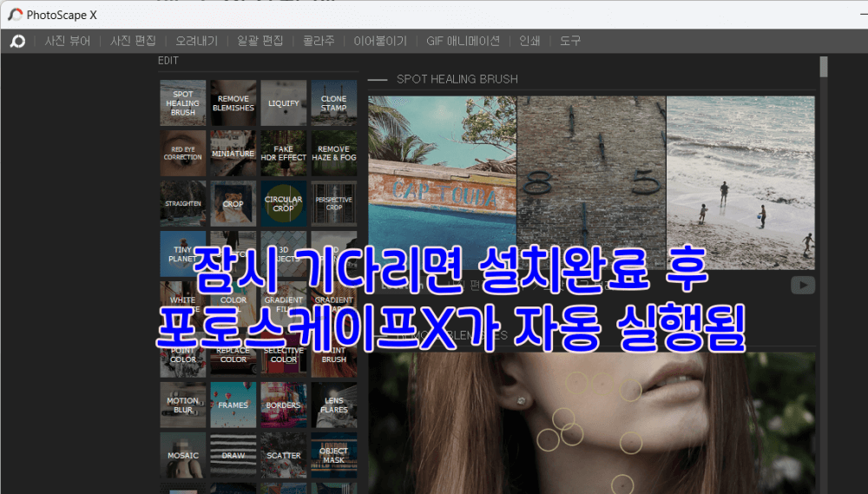Open the 인쇄 tab
This screenshot has height=494, width=868.
coord(529,41)
